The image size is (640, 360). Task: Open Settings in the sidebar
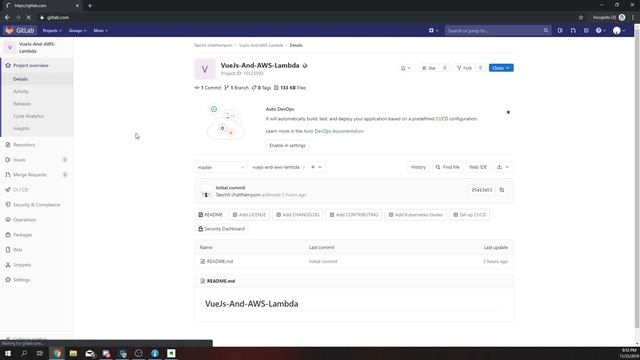coord(22,280)
